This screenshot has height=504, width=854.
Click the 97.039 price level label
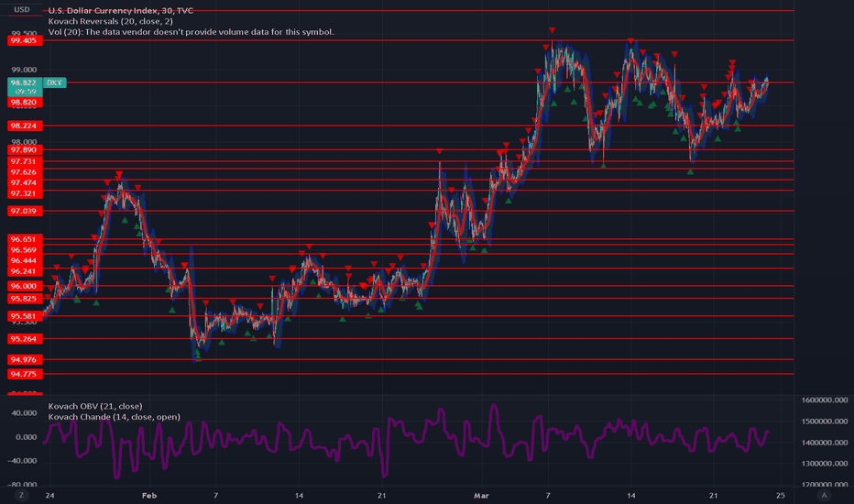point(25,211)
